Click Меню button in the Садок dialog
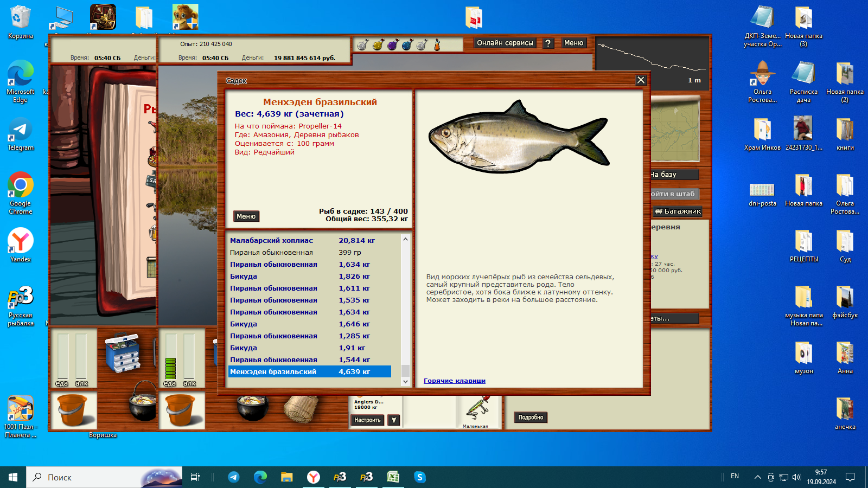The image size is (868, 488). [246, 216]
